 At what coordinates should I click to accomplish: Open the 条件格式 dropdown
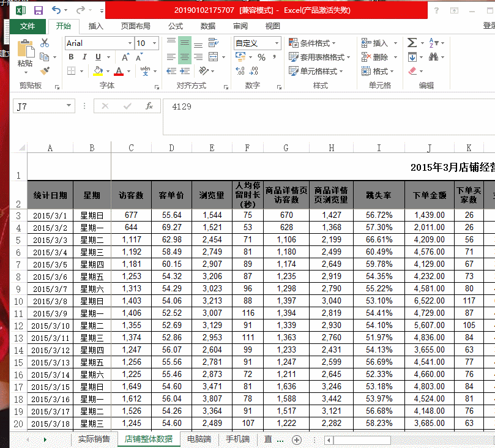click(x=312, y=43)
